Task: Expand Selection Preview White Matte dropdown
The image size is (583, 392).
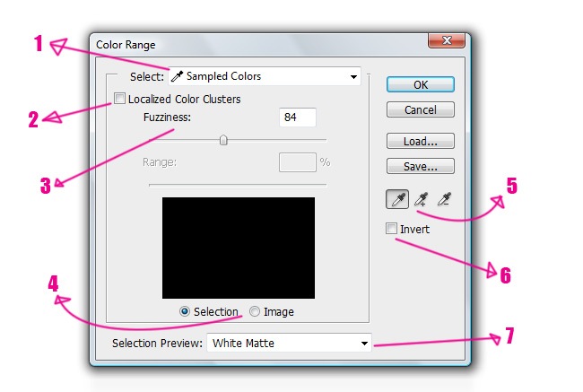Action: 289,343
